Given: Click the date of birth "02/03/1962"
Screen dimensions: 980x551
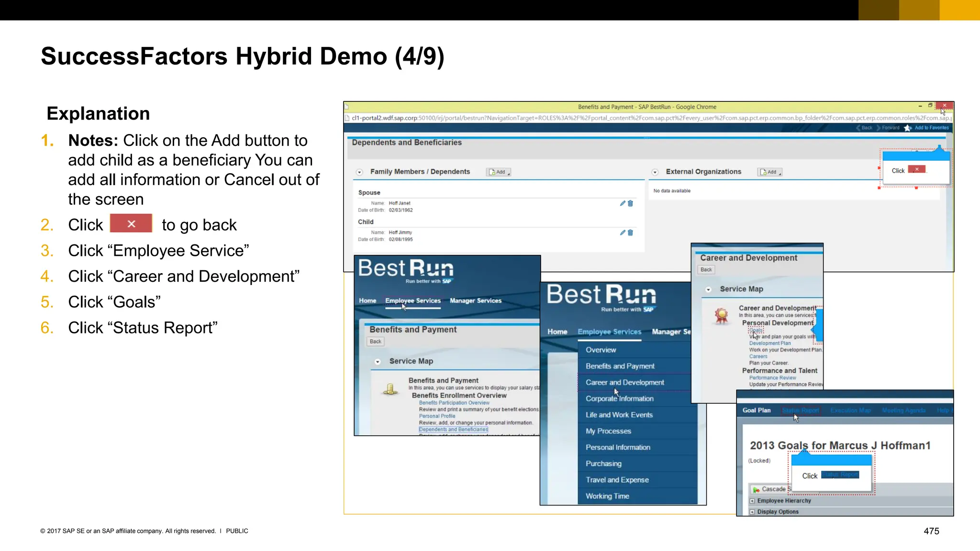Looking at the screenshot, I should pyautogui.click(x=401, y=210).
